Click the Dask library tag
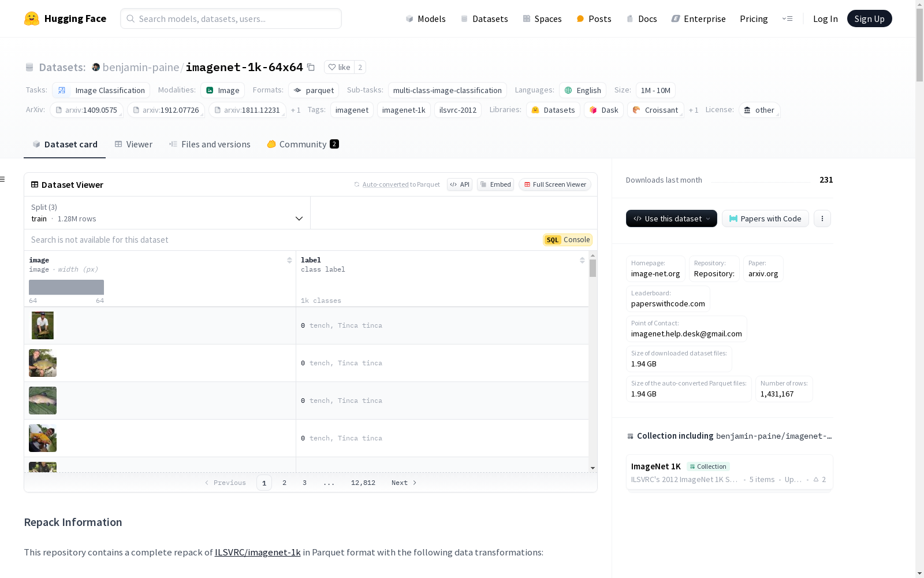 point(603,110)
